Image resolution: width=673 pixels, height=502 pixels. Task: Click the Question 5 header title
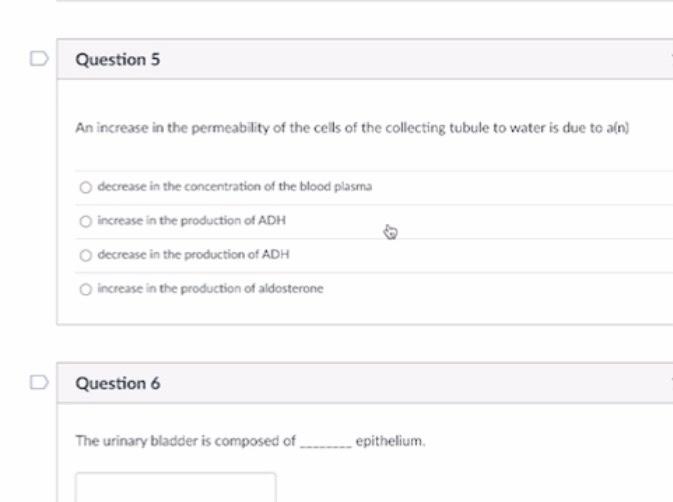(x=118, y=60)
